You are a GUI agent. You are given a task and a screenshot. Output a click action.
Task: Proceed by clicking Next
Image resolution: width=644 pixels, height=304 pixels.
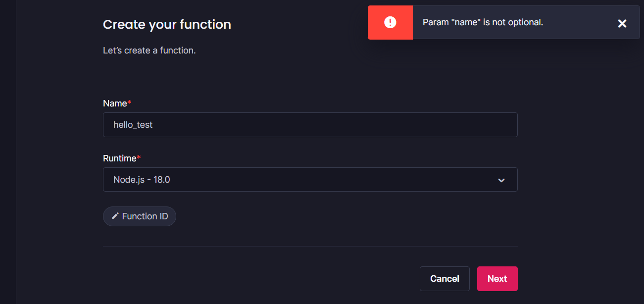click(x=497, y=278)
